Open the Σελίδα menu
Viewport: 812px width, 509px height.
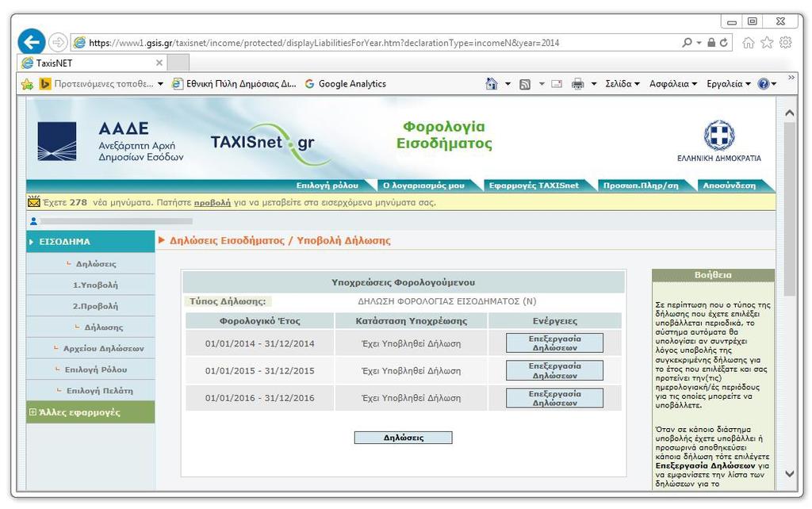(622, 84)
